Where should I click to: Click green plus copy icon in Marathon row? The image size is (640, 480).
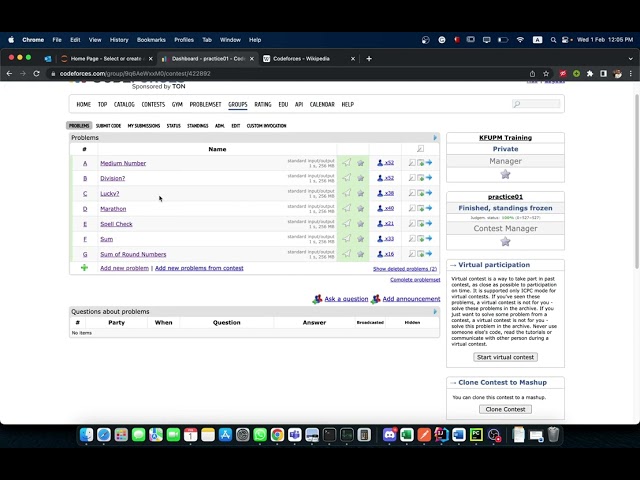click(420, 208)
